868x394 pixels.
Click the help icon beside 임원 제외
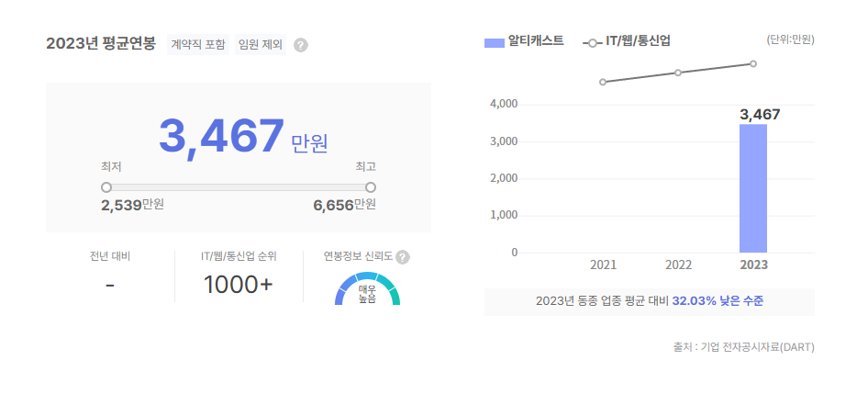(x=301, y=45)
